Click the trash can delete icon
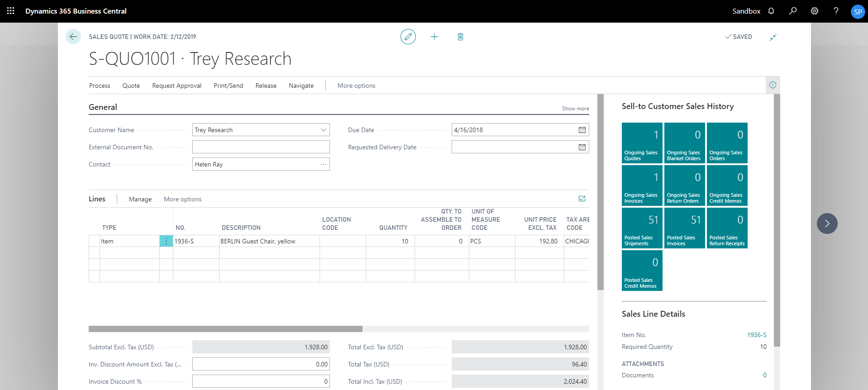The image size is (868, 390). (460, 37)
